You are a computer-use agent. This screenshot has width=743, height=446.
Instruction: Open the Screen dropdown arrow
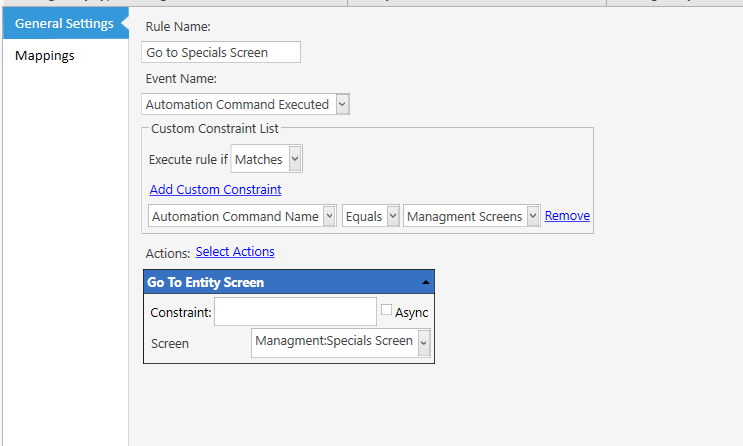424,342
